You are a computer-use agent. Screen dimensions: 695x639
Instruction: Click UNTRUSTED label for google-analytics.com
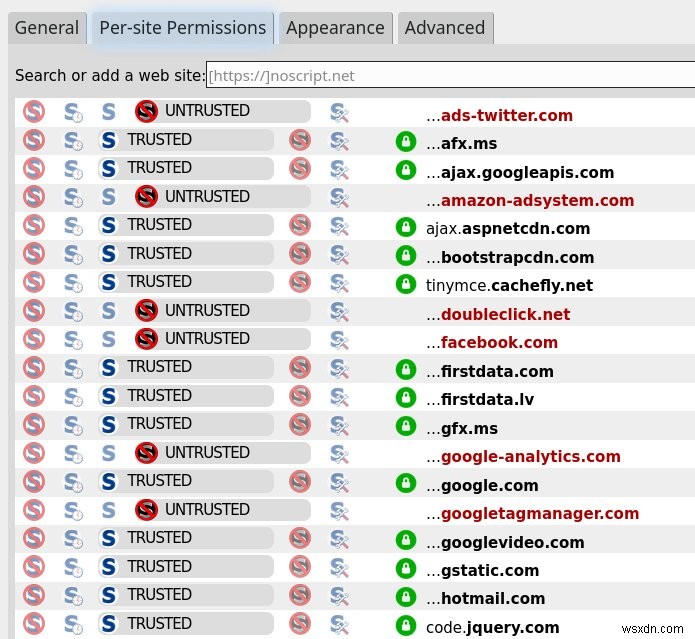[207, 452]
